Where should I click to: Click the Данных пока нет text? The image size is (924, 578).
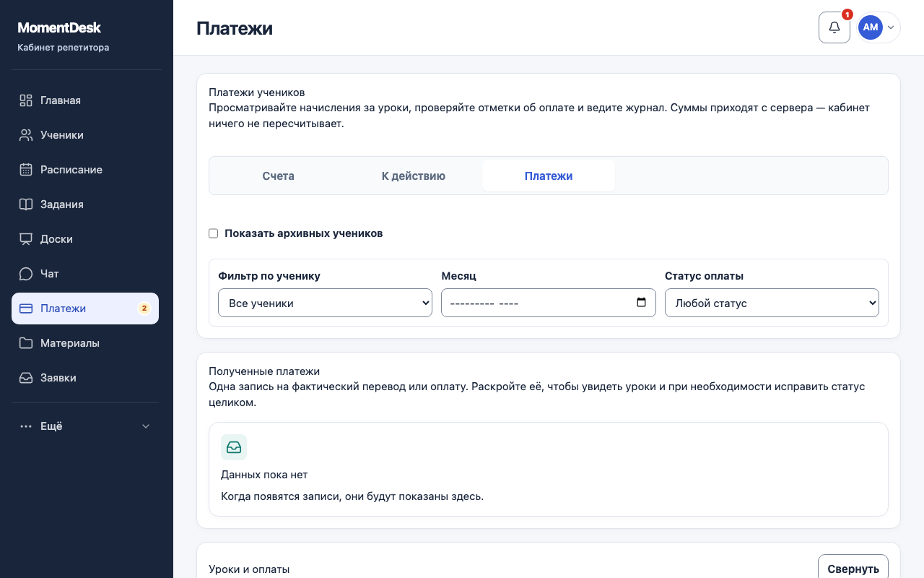pyautogui.click(x=264, y=475)
